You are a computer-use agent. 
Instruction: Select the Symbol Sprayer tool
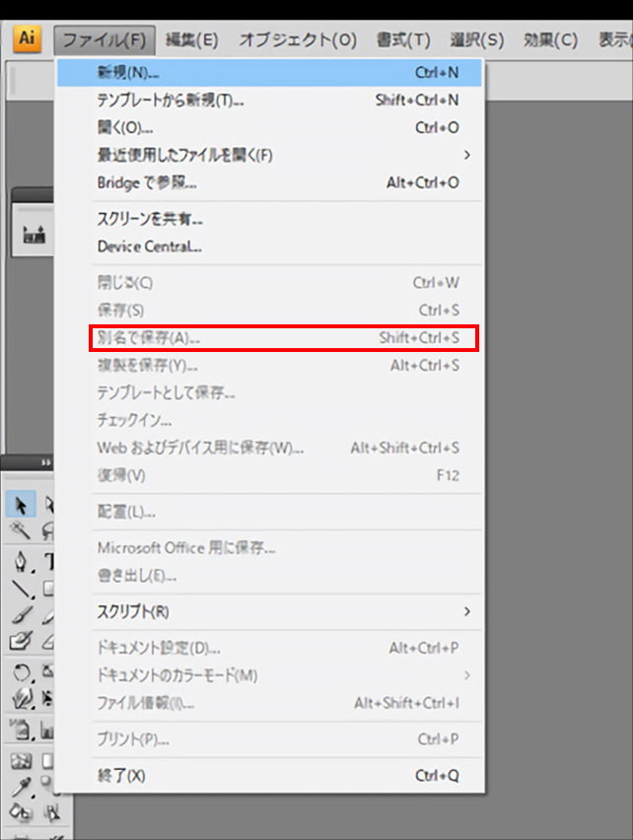[x=22, y=730]
